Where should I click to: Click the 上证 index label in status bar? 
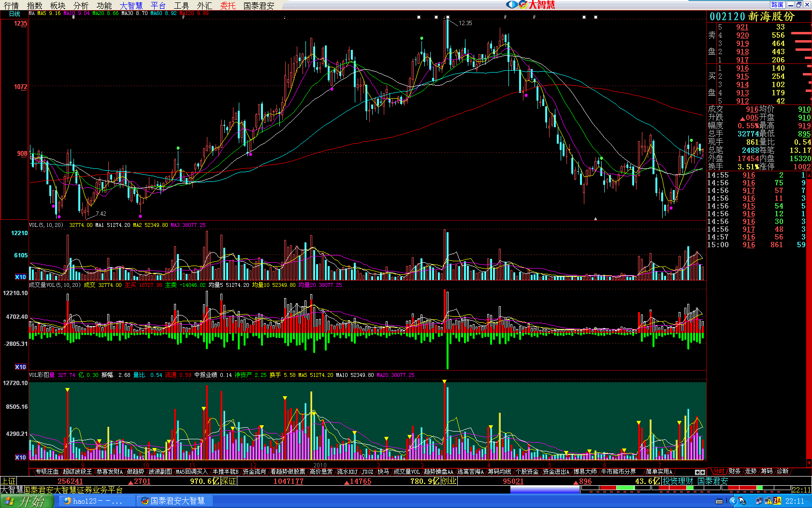click(x=8, y=481)
